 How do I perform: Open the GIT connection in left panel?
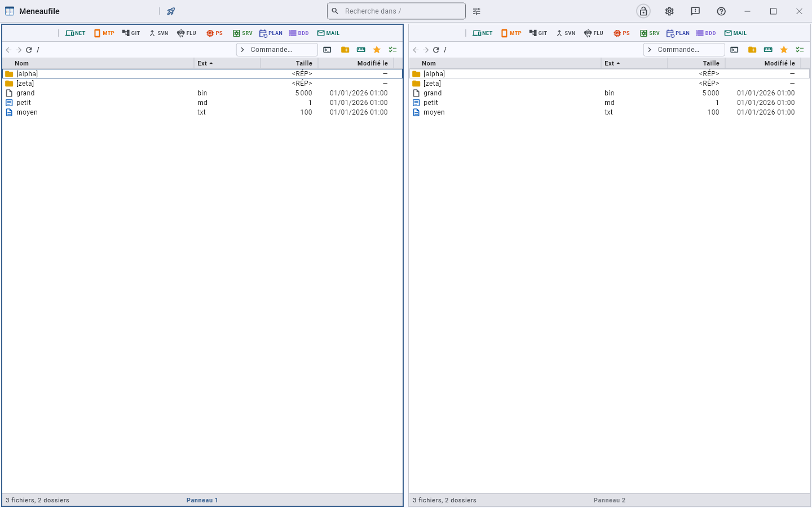131,33
